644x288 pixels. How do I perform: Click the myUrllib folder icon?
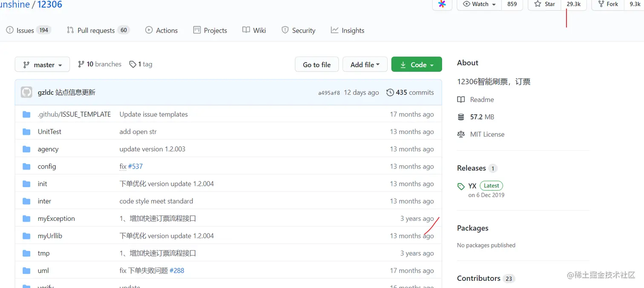[26, 236]
